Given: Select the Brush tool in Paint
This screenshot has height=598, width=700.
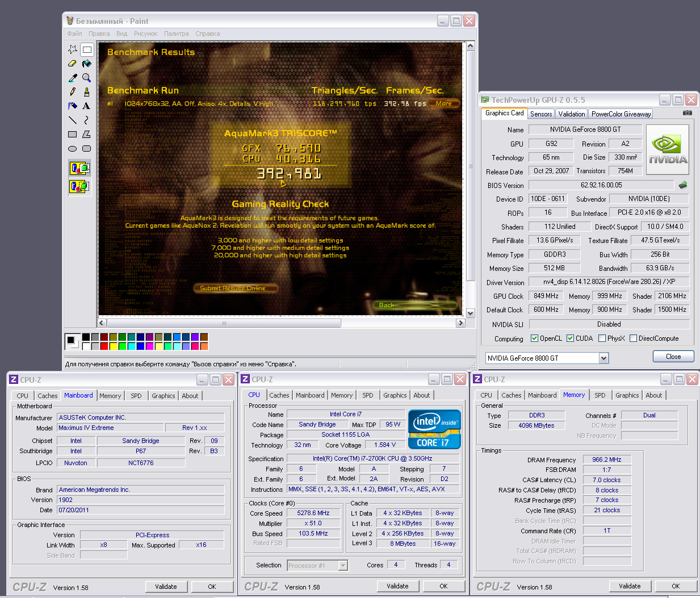Looking at the screenshot, I should pyautogui.click(x=86, y=92).
